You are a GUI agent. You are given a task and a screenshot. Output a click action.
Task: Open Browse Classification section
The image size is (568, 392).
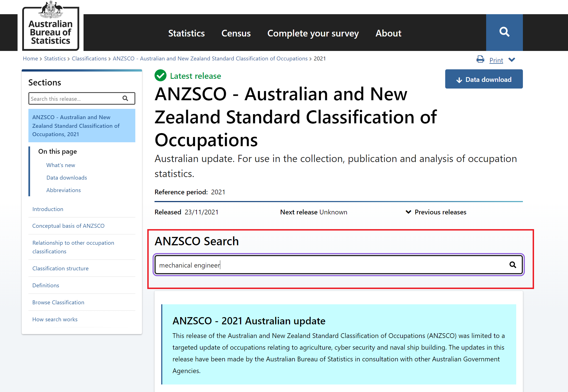pos(58,302)
